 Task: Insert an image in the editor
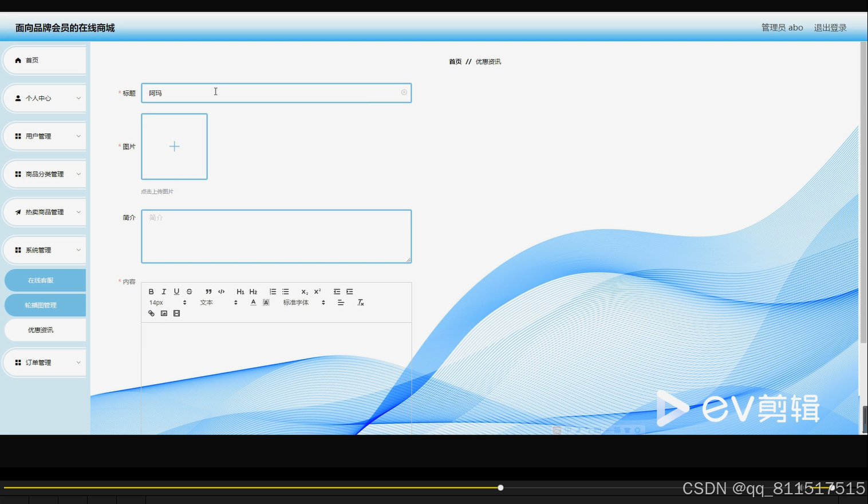point(164,313)
